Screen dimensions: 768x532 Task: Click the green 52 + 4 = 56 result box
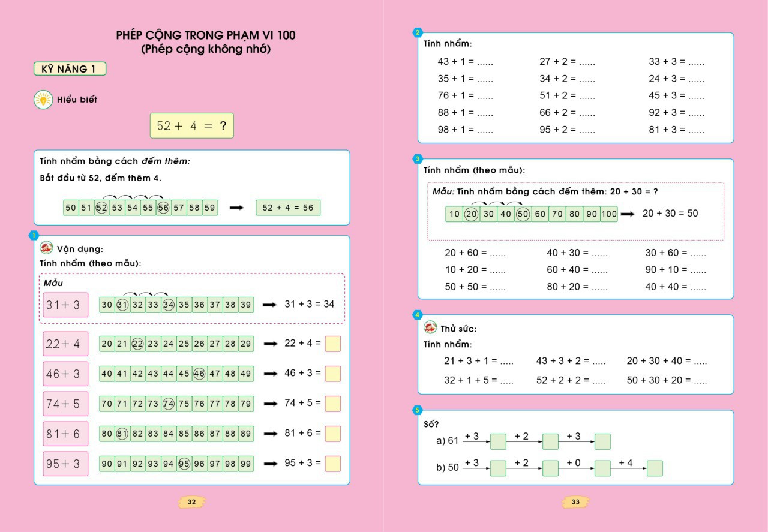[288, 208]
